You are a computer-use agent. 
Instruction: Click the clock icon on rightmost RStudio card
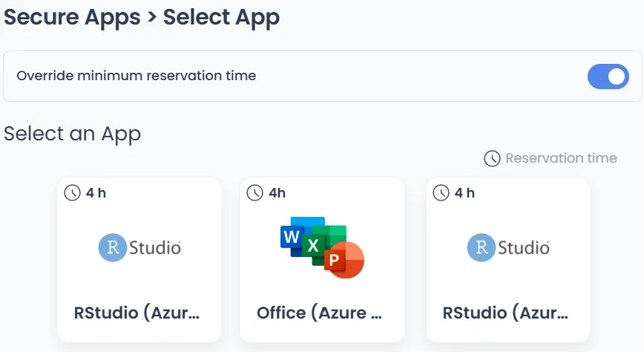click(441, 193)
